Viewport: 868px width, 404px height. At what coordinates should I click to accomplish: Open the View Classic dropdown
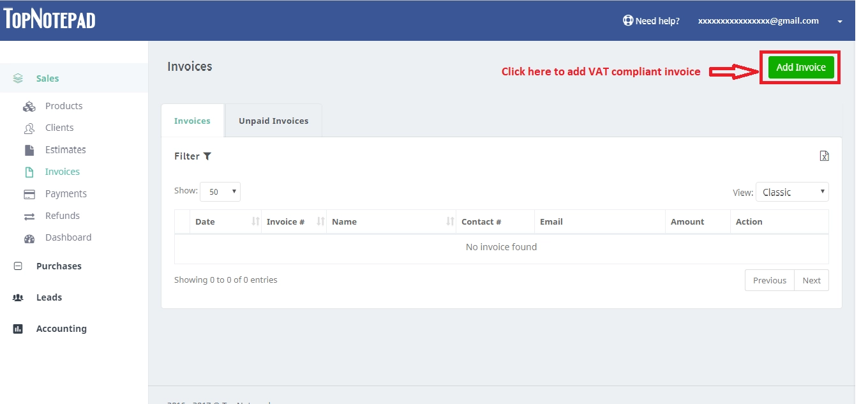(x=792, y=192)
